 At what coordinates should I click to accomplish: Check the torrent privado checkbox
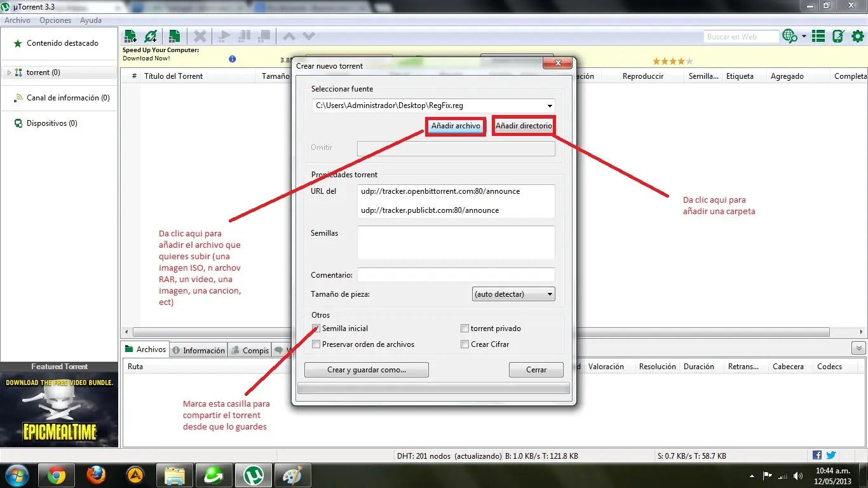coord(465,329)
